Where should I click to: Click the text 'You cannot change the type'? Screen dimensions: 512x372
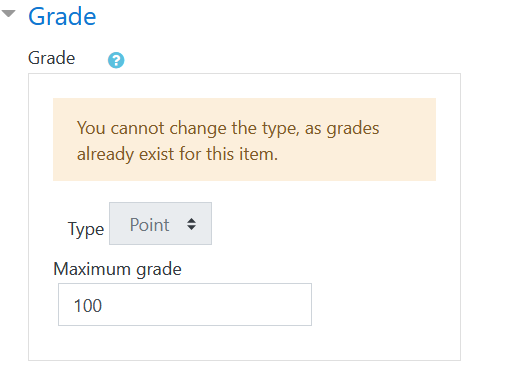(186, 128)
